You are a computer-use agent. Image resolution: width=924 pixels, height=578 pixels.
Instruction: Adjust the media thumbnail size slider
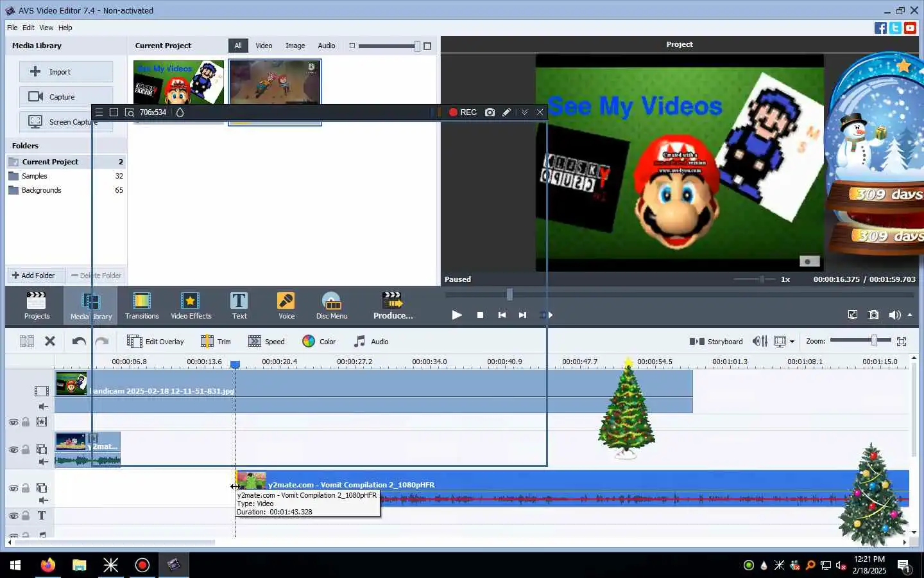417,46
